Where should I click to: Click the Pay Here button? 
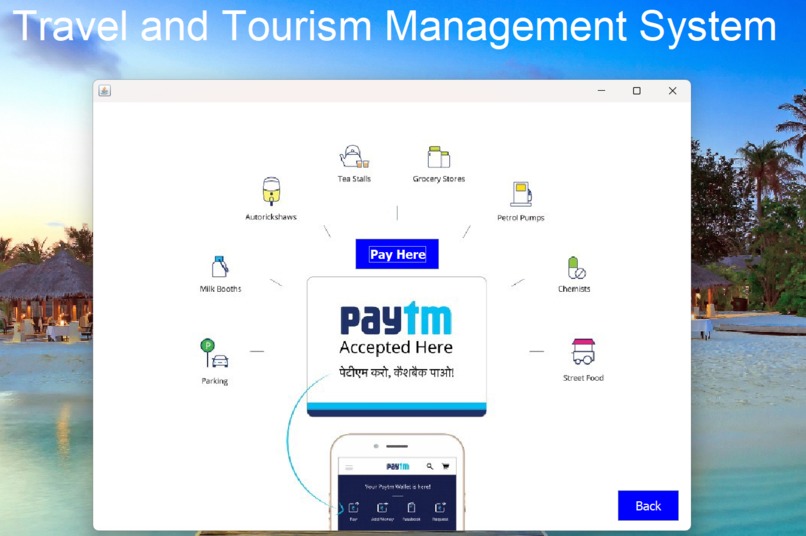[397, 254]
